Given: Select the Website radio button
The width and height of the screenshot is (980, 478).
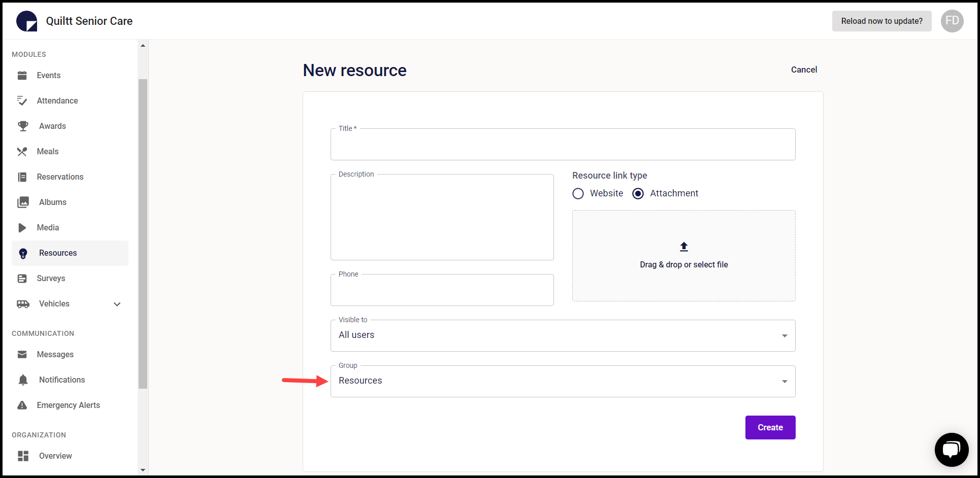Looking at the screenshot, I should point(578,194).
